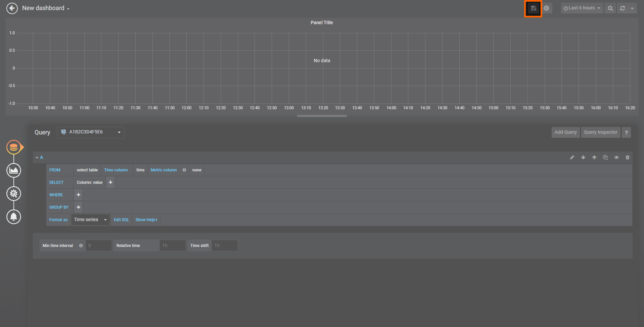Open Format as Time series dropdown
This screenshot has width=644, height=327.
[90, 220]
